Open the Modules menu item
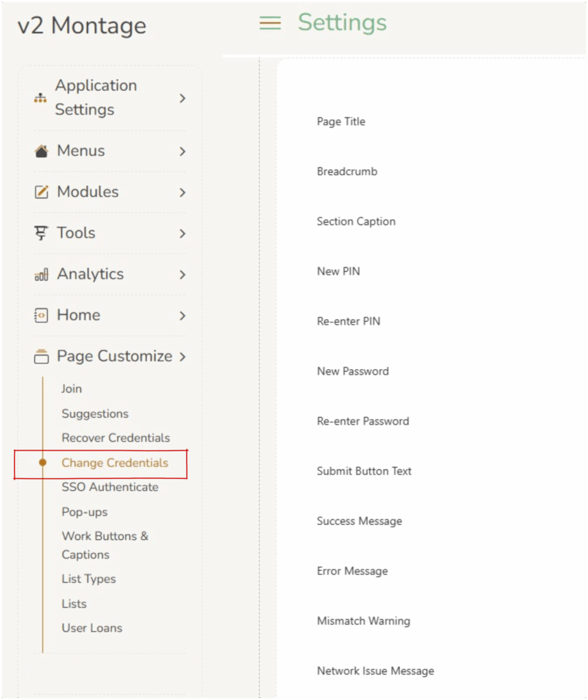This screenshot has width=588, height=700. [88, 192]
